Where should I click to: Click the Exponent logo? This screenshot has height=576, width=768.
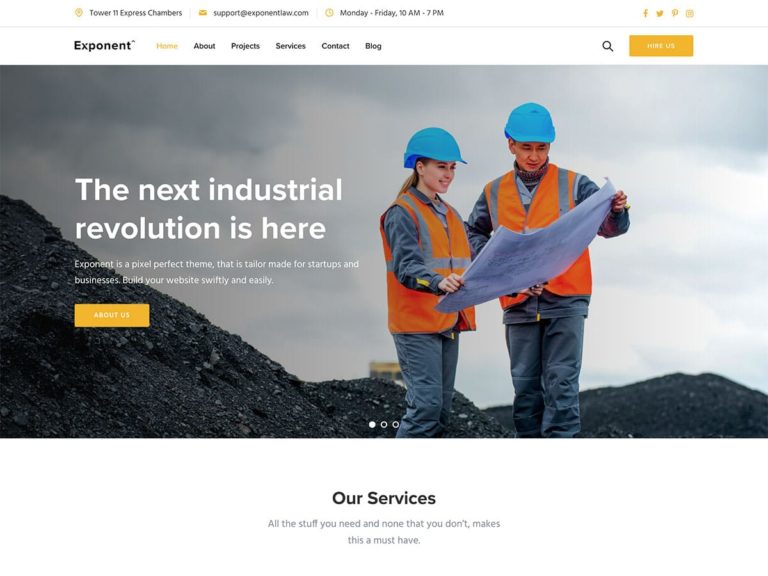click(104, 46)
